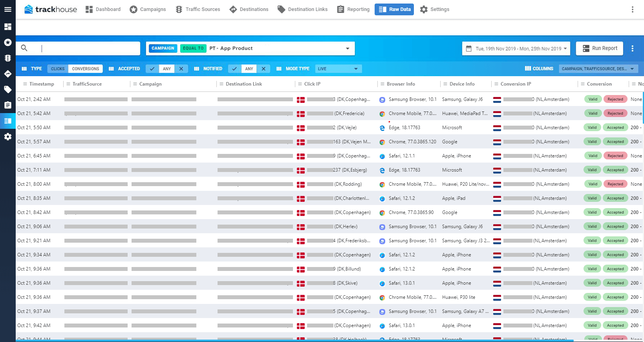The image size is (644, 342).
Task: Click the sidebar Dashboard icon
Action: [7, 27]
